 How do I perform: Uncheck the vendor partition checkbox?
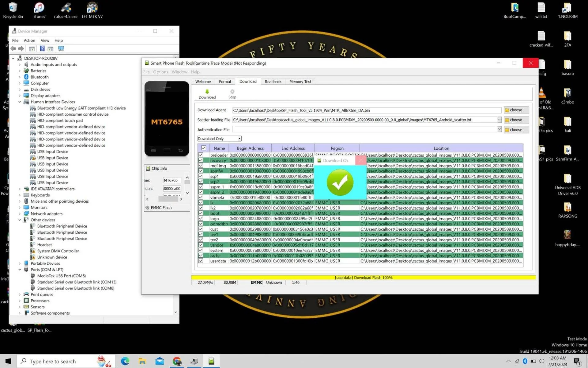(201, 245)
